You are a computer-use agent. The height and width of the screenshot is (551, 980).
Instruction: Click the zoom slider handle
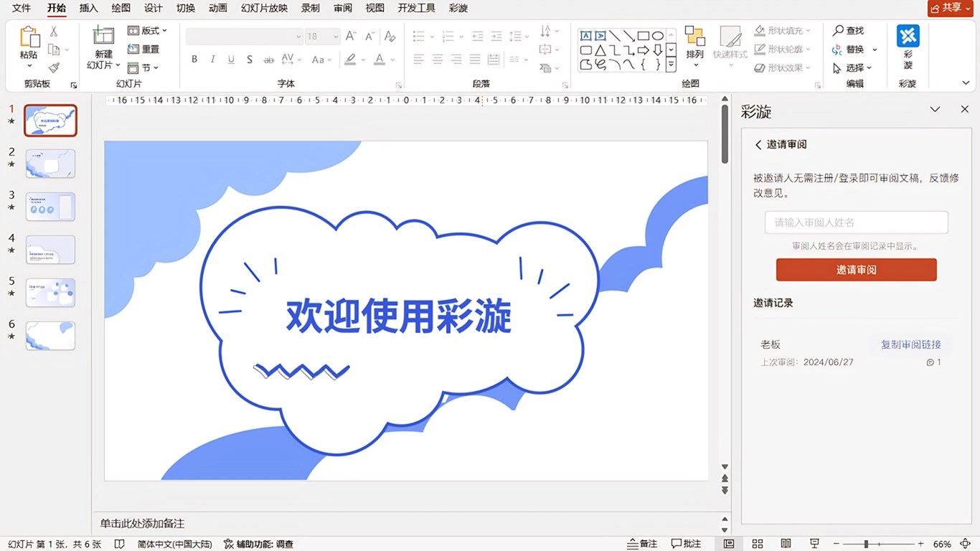866,544
